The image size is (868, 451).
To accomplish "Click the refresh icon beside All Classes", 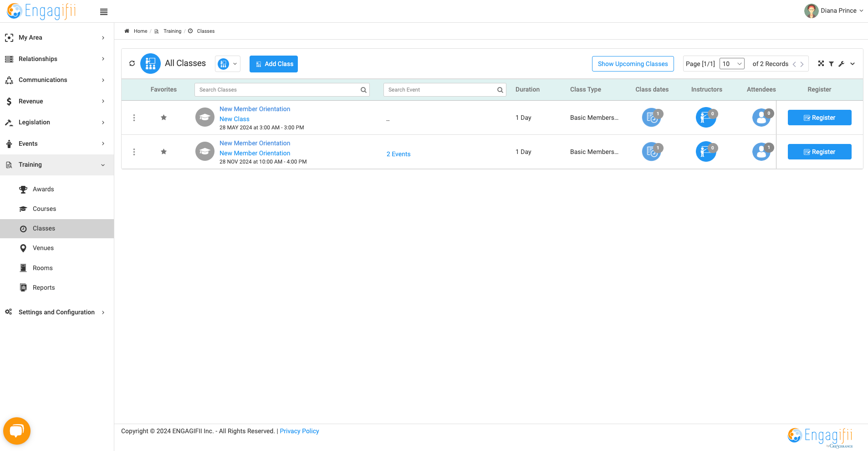I will tap(132, 63).
